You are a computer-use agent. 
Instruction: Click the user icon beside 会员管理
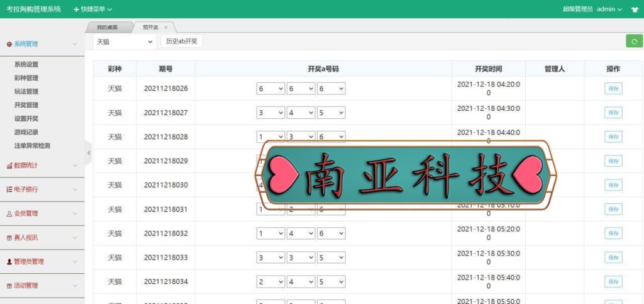[x=9, y=213]
